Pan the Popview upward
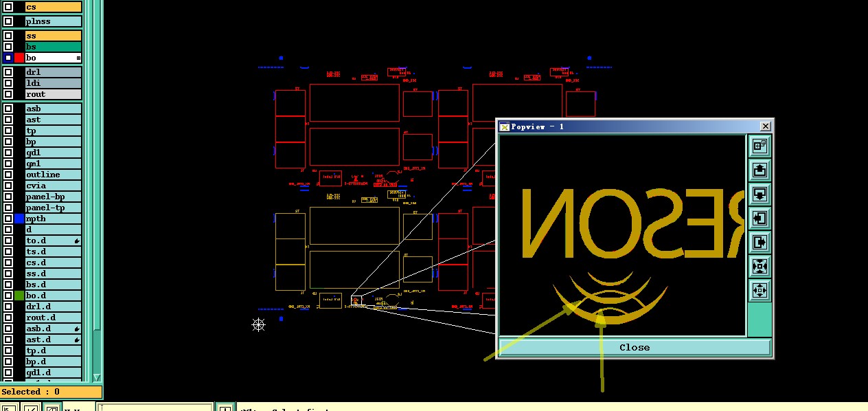 759,170
